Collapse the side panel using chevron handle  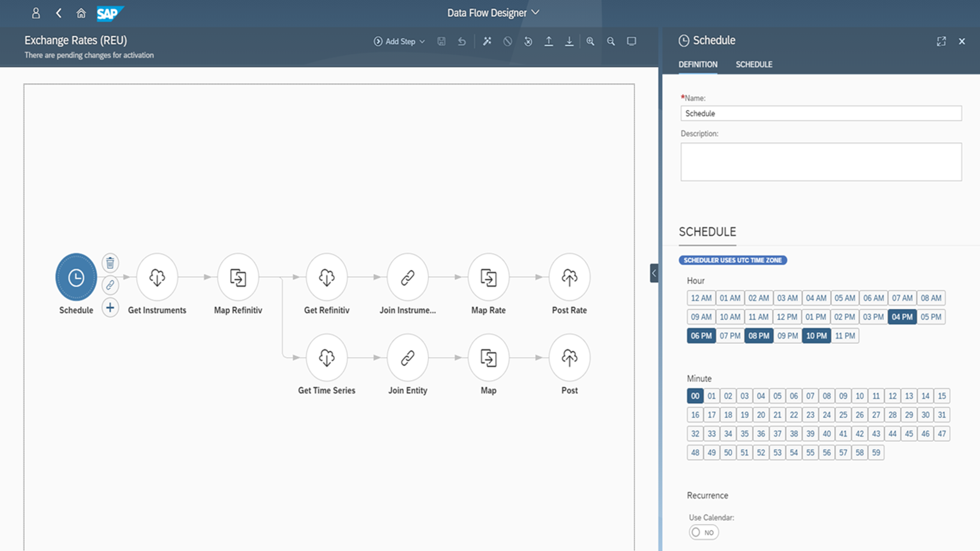pyautogui.click(x=654, y=273)
